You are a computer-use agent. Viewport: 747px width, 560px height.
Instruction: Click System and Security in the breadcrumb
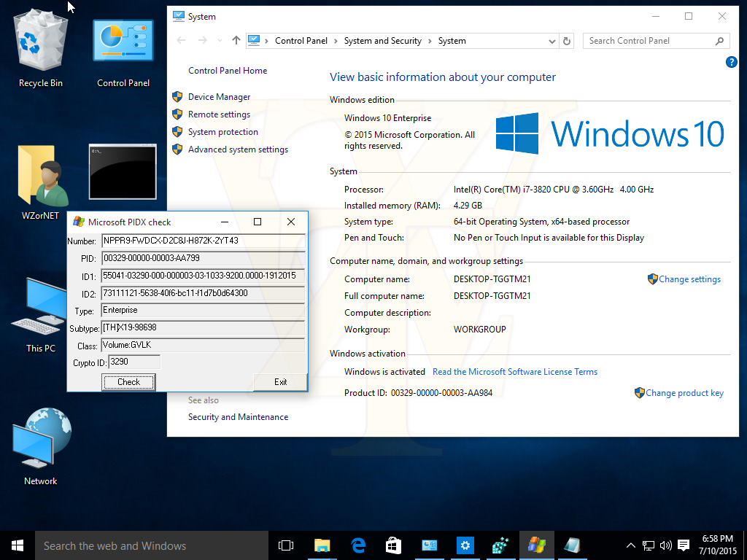click(x=382, y=41)
